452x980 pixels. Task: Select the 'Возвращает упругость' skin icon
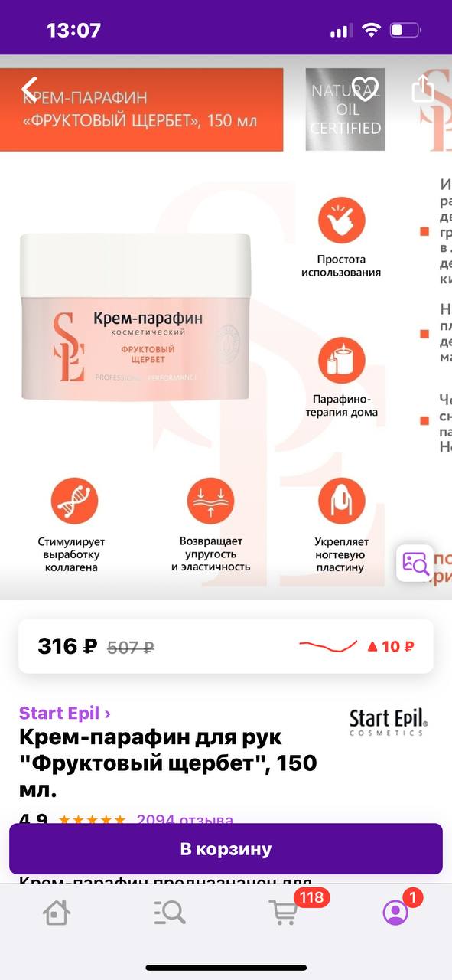point(210,501)
